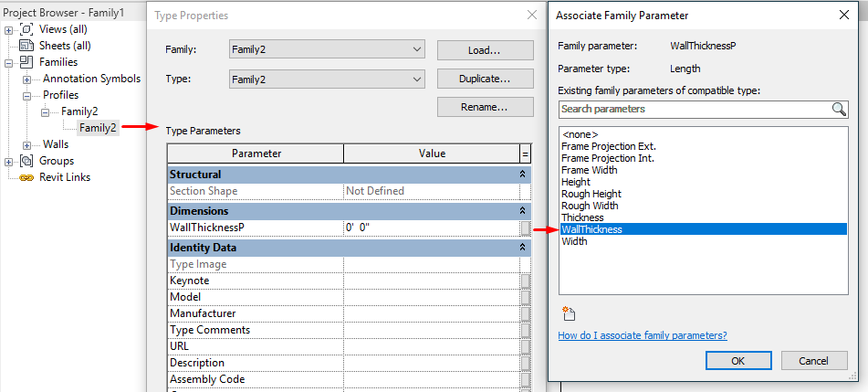Click the Revit Links chain icon
The height and width of the screenshot is (392, 868).
(26, 177)
